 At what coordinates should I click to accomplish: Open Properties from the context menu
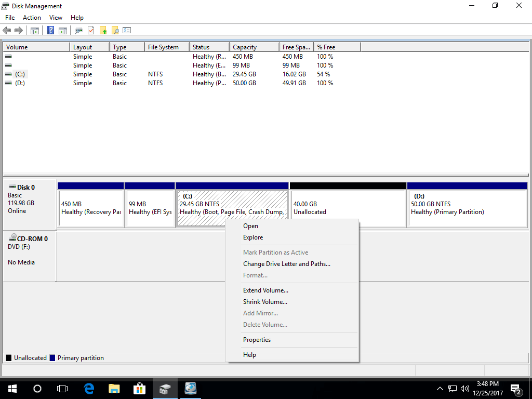tap(257, 340)
